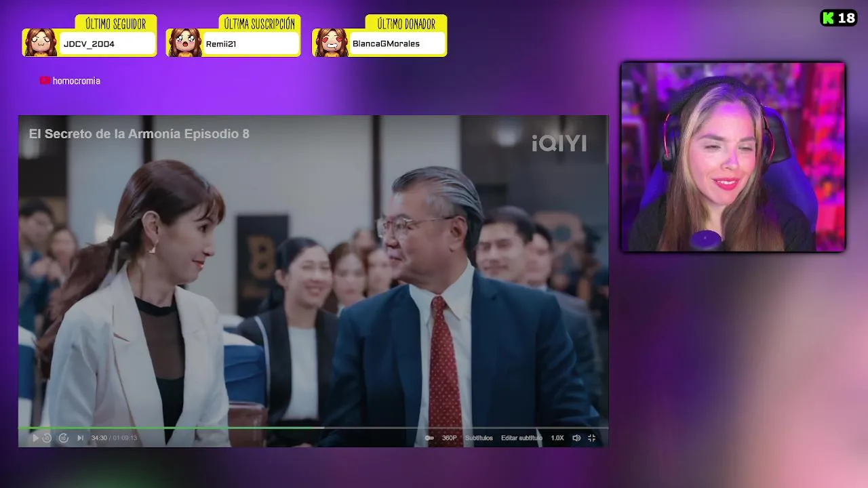Exit fullscreen mode in player
Screen dimensions: 868x488
tap(591, 438)
